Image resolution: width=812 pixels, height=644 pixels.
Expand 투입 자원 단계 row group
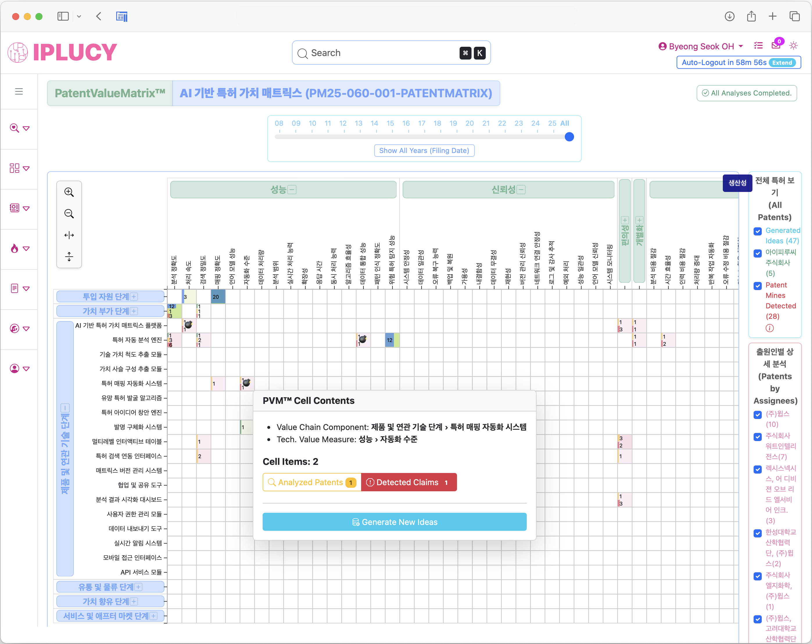pos(134,296)
